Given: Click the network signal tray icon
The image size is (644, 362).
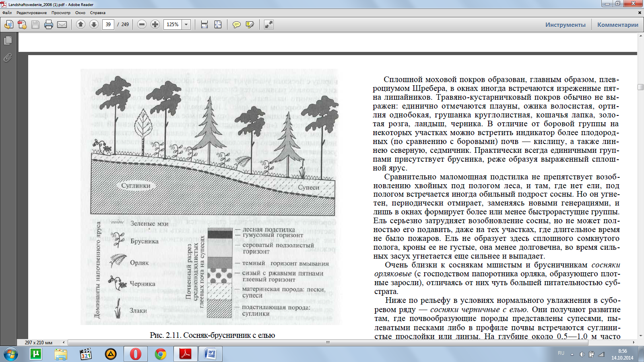Looking at the screenshot, I should (x=601, y=354).
